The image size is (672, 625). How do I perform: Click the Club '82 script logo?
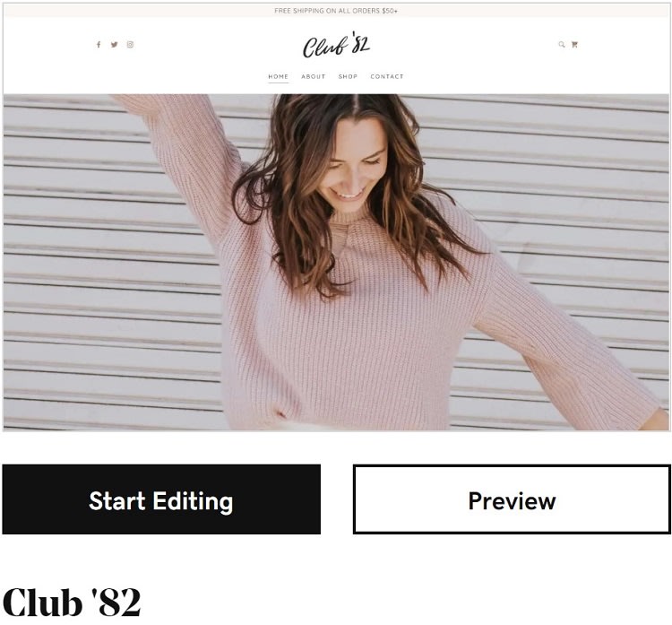click(x=336, y=45)
